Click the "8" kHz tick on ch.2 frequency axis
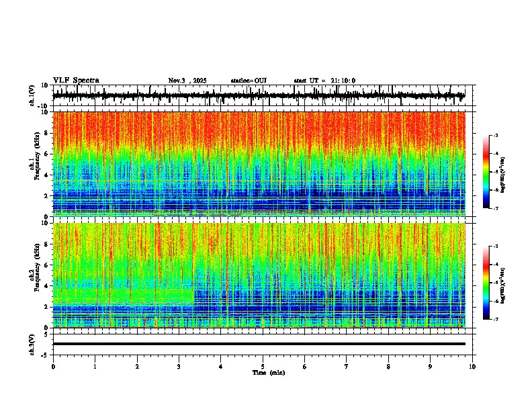532x411 pixels. 46,244
